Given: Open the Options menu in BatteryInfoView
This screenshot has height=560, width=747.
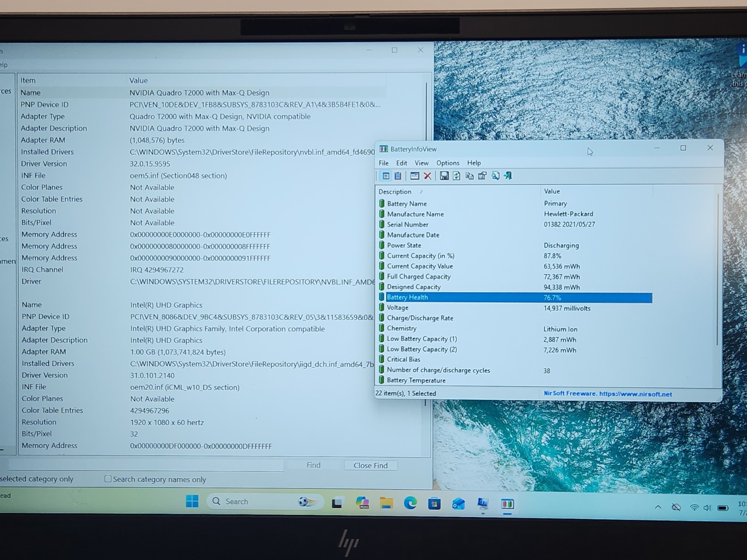Looking at the screenshot, I should (x=448, y=163).
